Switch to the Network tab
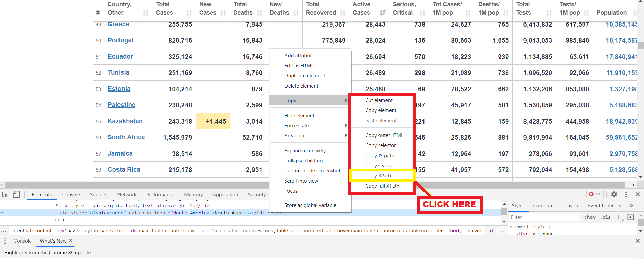 pyautogui.click(x=127, y=194)
